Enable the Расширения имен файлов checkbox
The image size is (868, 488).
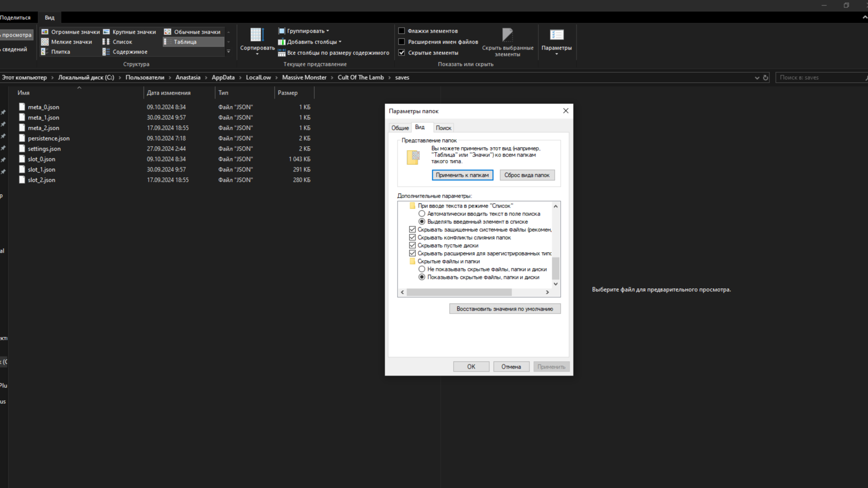(402, 42)
